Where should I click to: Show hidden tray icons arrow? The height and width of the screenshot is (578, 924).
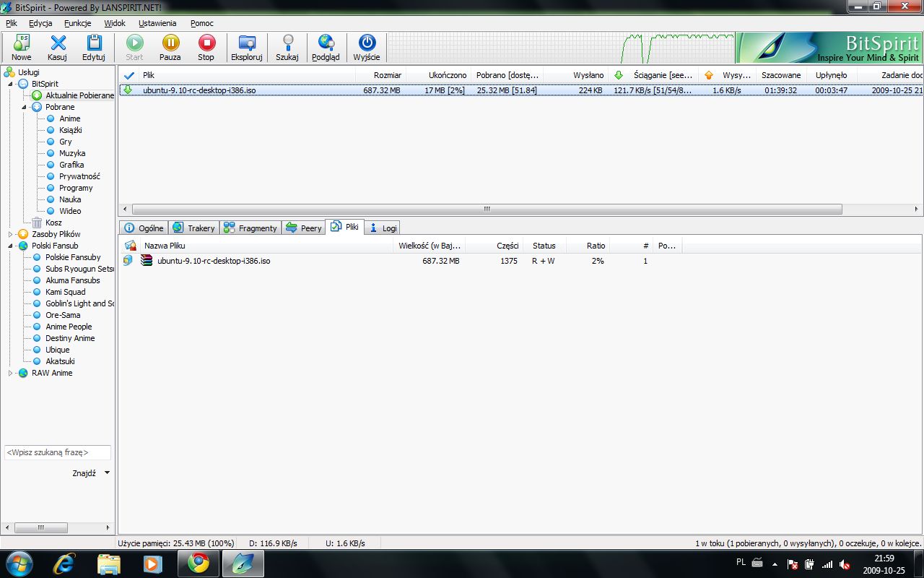coord(775,564)
